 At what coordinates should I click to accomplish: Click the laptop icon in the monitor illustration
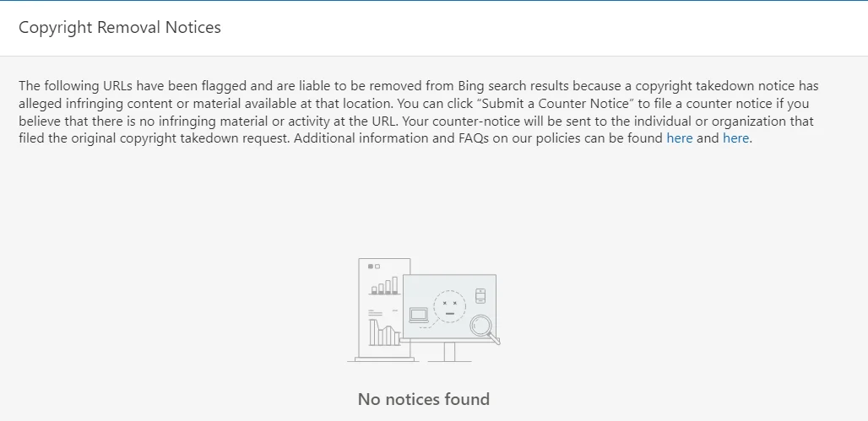coord(419,316)
